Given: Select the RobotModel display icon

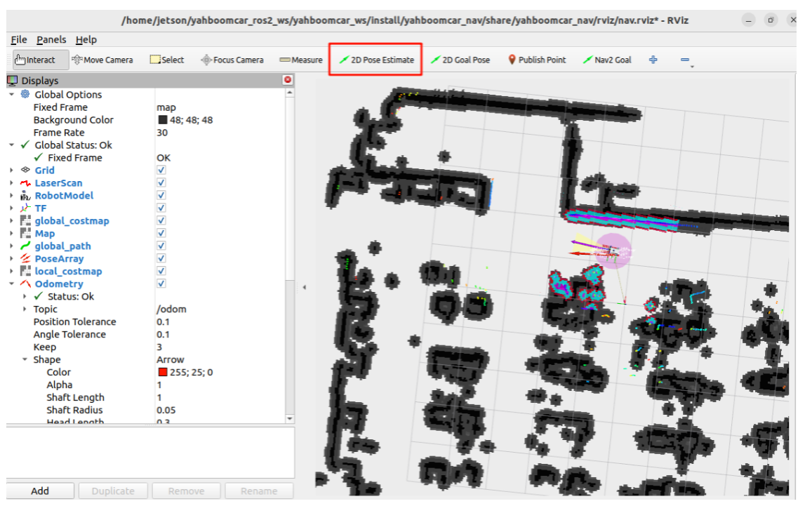Looking at the screenshot, I should 25,196.
